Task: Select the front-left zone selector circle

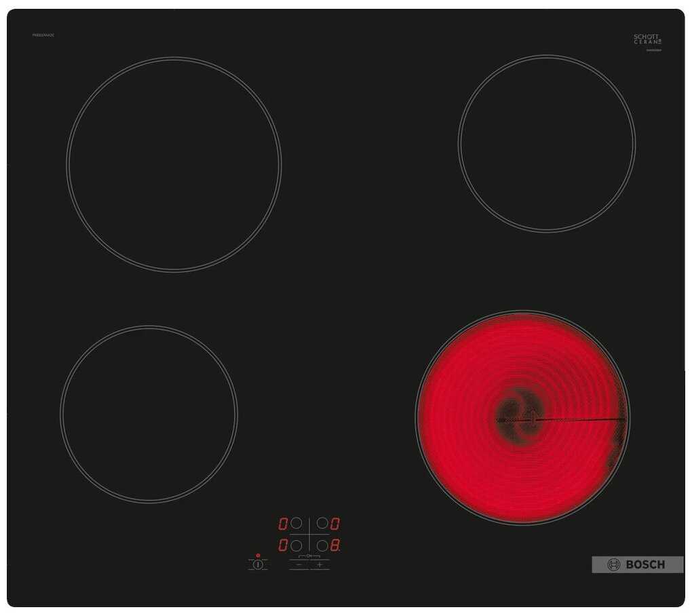Action: [x=296, y=545]
